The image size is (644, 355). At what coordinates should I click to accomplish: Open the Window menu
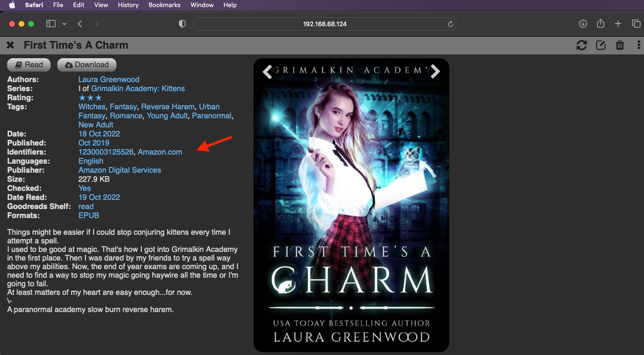202,5
